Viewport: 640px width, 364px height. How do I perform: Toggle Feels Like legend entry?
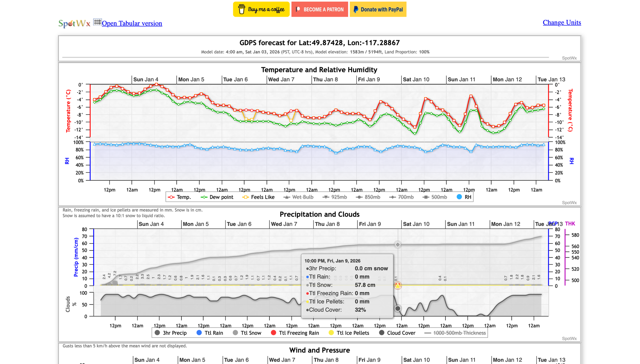click(259, 197)
